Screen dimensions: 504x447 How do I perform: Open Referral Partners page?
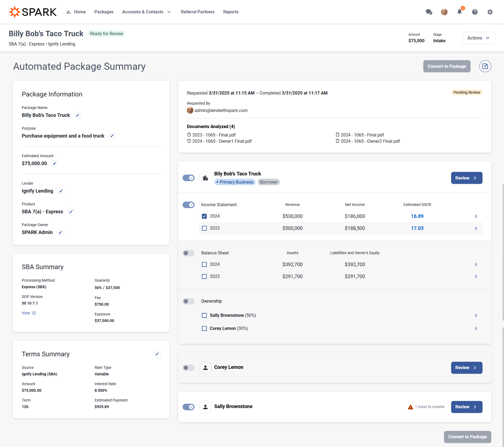click(x=198, y=12)
